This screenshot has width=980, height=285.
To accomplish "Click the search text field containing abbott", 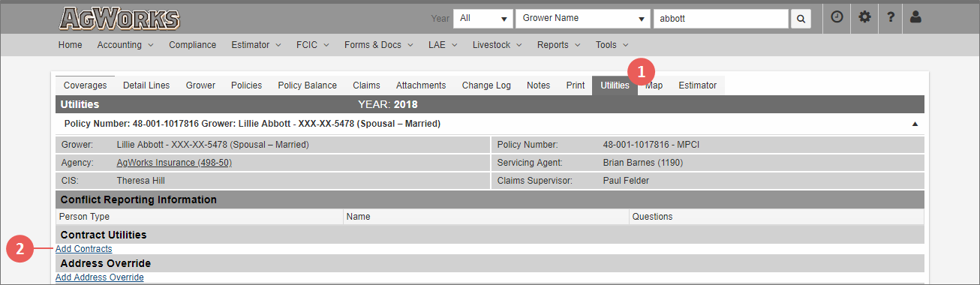I will [721, 19].
